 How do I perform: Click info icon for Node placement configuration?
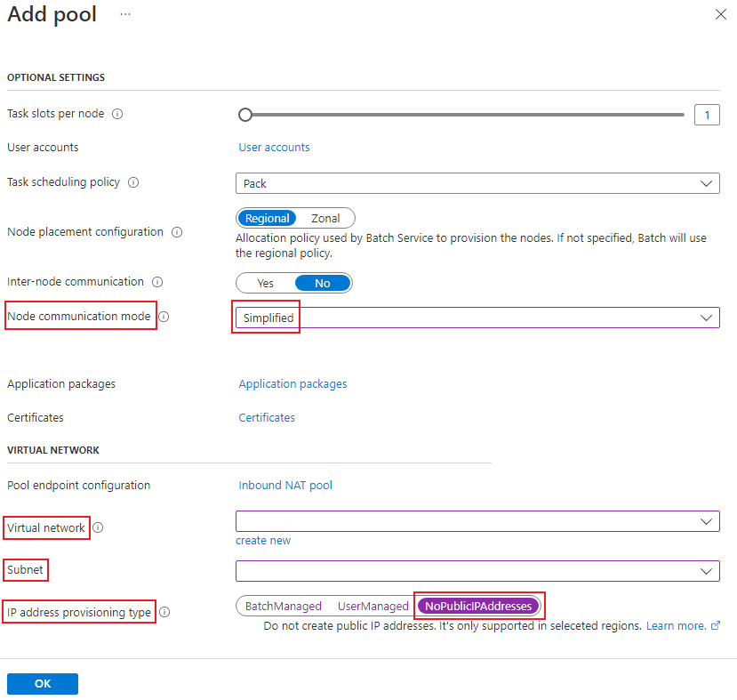(x=177, y=232)
